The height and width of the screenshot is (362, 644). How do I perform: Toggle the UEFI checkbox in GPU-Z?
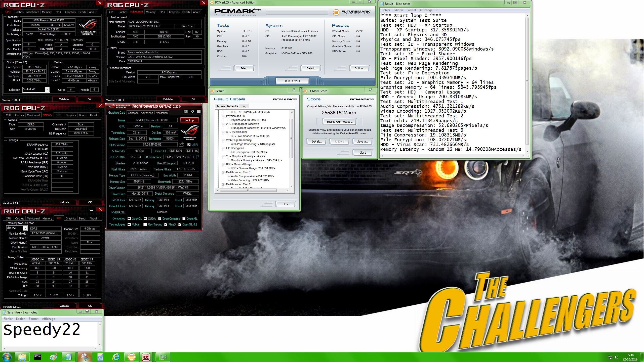pos(189,145)
